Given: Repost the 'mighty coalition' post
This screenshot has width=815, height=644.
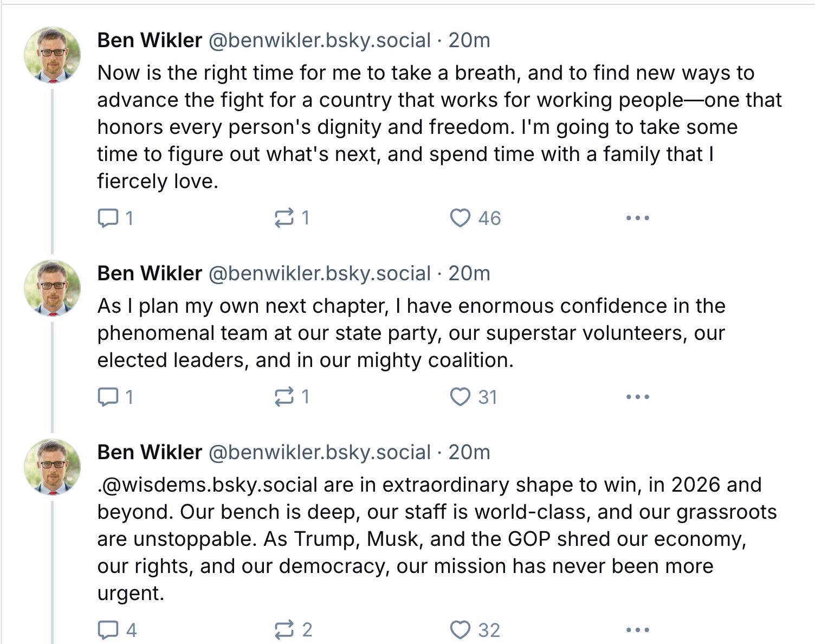Looking at the screenshot, I should click(292, 397).
